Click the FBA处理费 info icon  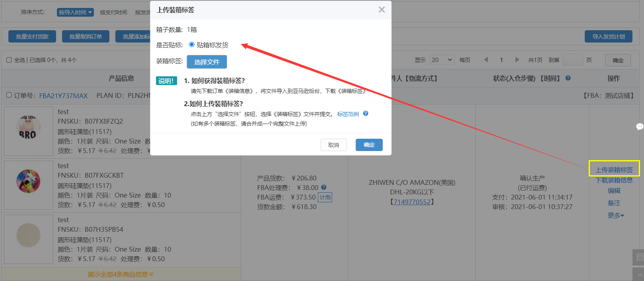324,188
